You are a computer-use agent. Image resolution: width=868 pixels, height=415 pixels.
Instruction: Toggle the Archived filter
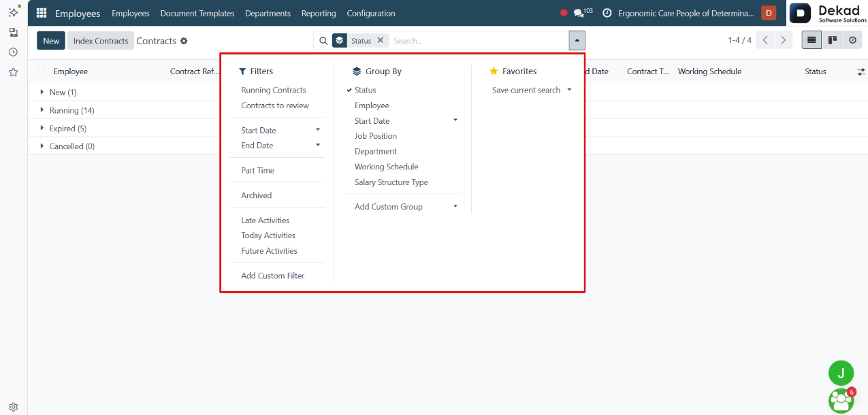coord(257,195)
